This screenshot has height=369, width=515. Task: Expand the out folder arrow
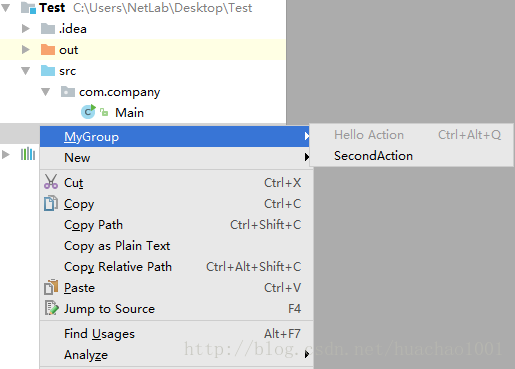point(26,50)
